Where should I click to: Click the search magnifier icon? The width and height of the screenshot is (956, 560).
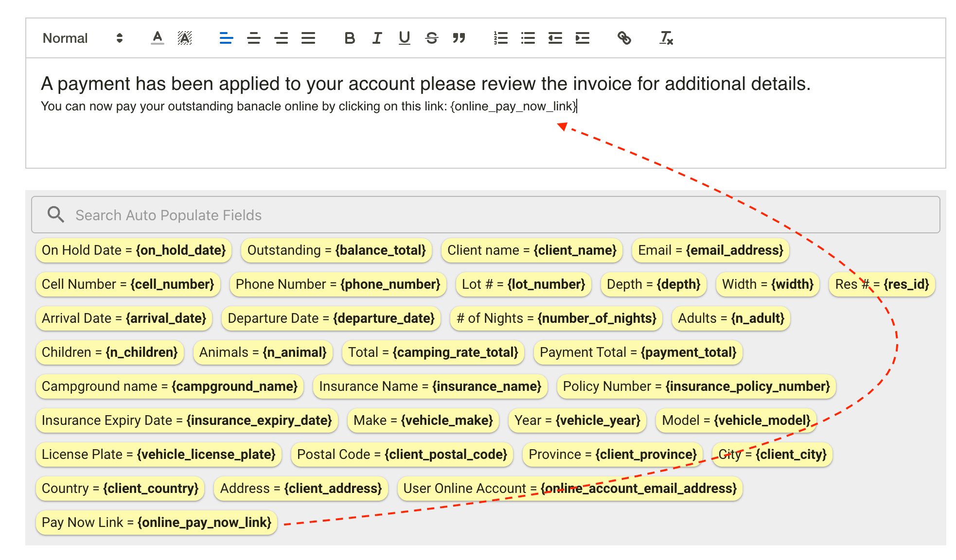point(56,214)
